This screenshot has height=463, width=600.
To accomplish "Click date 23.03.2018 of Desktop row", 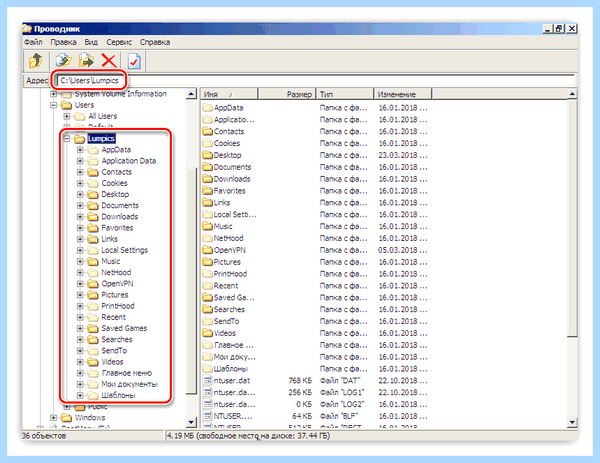I will coord(403,155).
